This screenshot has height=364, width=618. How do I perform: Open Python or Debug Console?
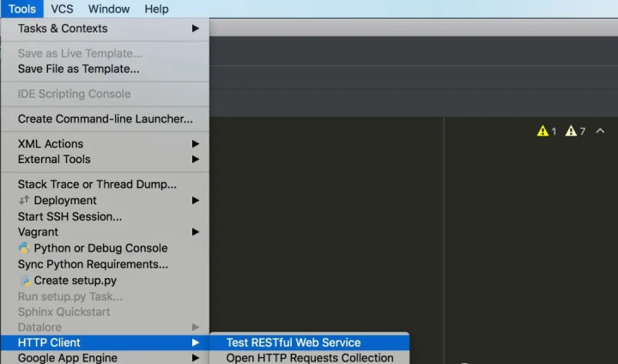(x=105, y=248)
